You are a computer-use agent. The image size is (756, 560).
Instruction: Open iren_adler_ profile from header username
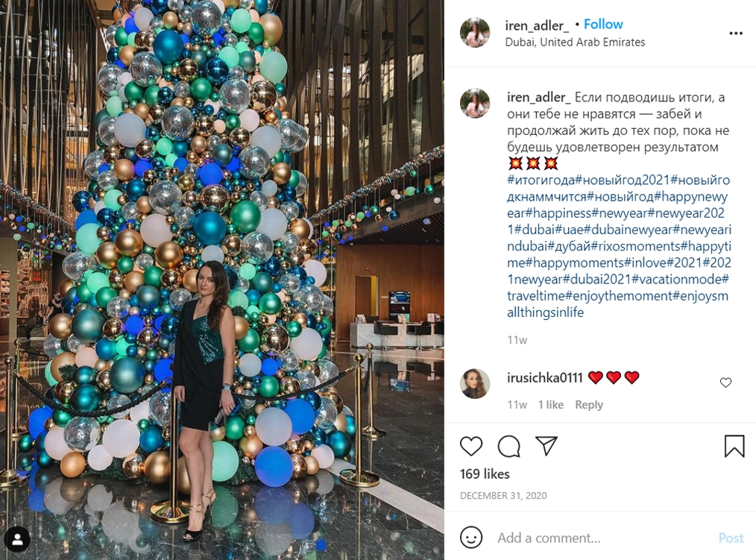coord(537,25)
